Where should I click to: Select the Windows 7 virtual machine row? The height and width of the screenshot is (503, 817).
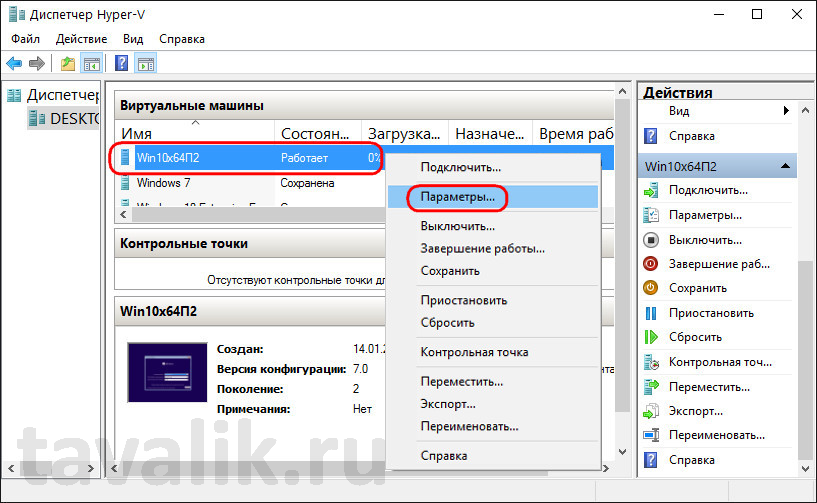point(249,183)
